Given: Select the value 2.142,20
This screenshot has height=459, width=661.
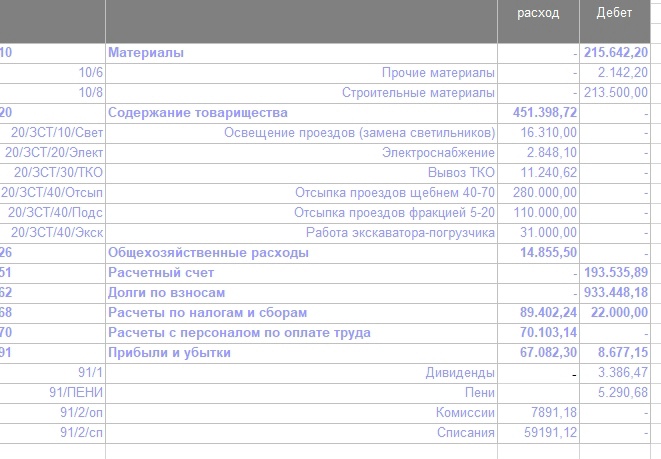Looking at the screenshot, I should [623, 72].
